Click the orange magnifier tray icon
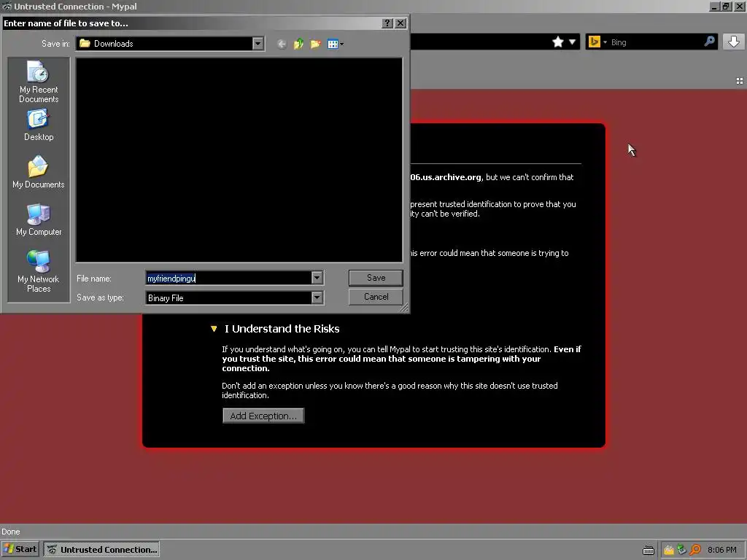747x560 pixels. tap(695, 550)
